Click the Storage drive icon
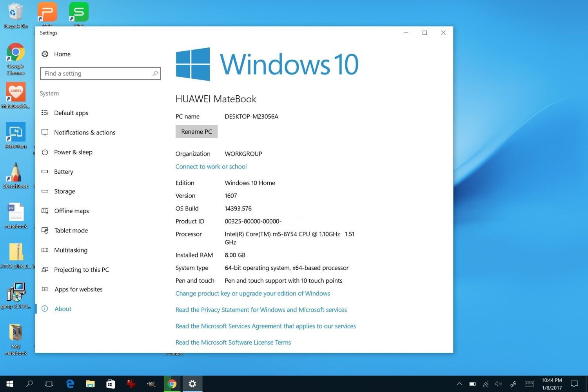This screenshot has height=392, width=588. 45,191
